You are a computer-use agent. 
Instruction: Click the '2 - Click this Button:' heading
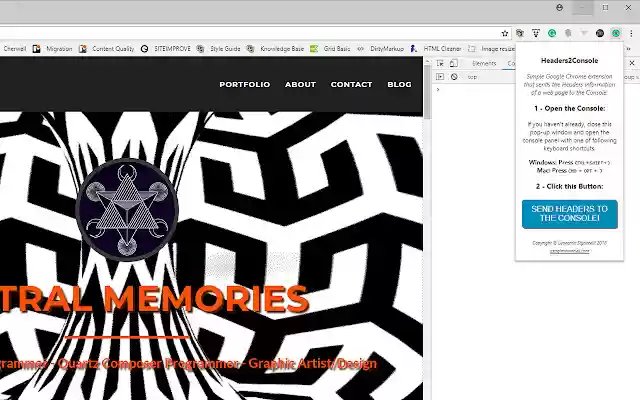pyautogui.click(x=569, y=186)
